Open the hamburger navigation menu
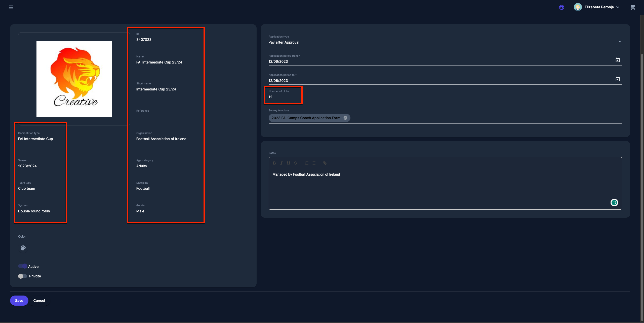This screenshot has width=644, height=323. [x=11, y=7]
